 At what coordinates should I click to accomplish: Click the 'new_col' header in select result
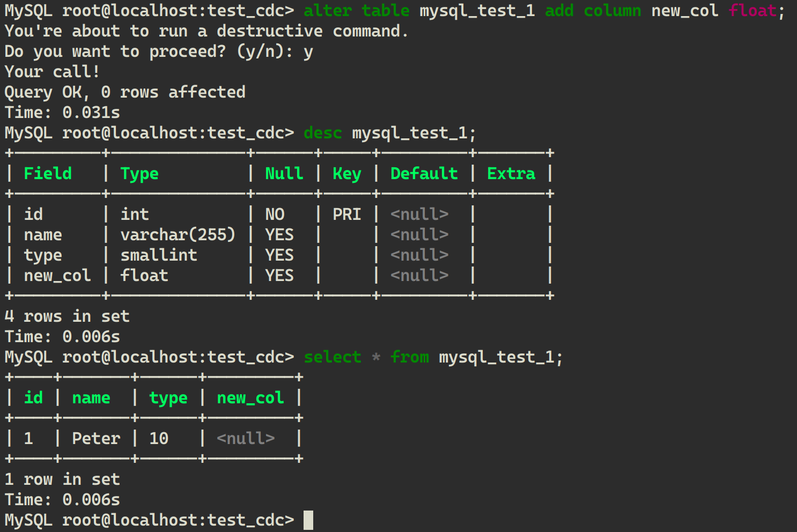tap(250, 398)
